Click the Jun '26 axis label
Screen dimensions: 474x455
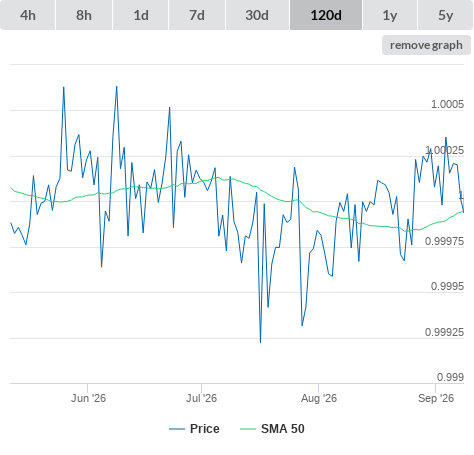point(88,398)
